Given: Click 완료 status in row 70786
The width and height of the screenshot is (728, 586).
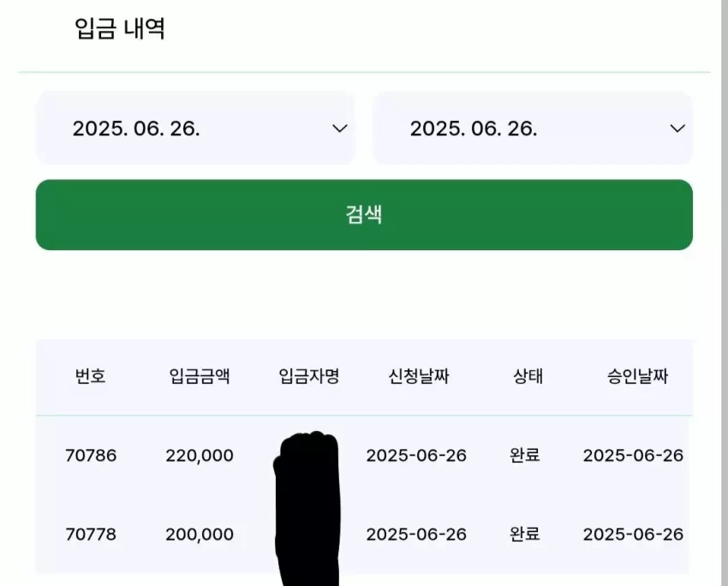Looking at the screenshot, I should click(525, 455).
